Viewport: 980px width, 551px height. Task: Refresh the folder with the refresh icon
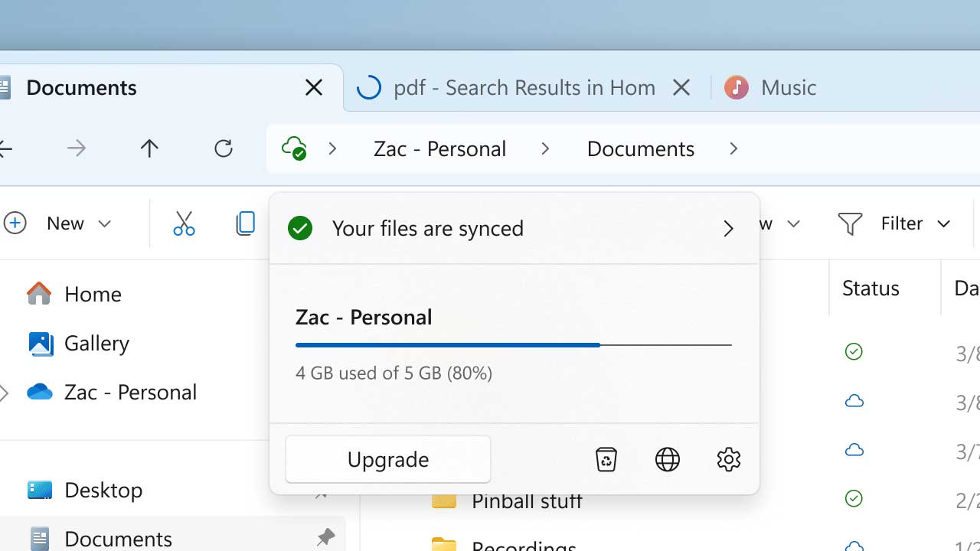(223, 148)
